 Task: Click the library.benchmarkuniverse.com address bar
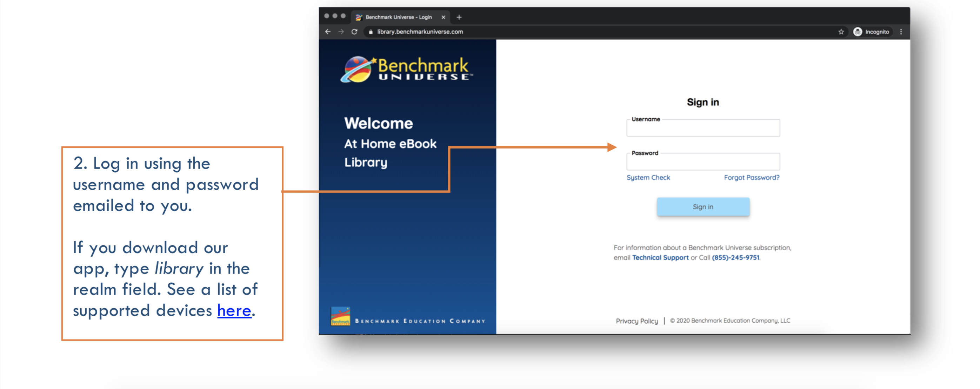pyautogui.click(x=420, y=32)
